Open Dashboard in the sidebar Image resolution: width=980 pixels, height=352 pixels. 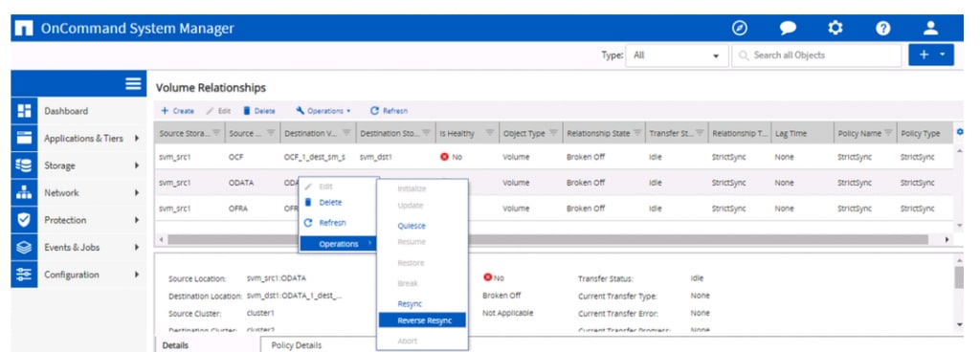point(66,111)
